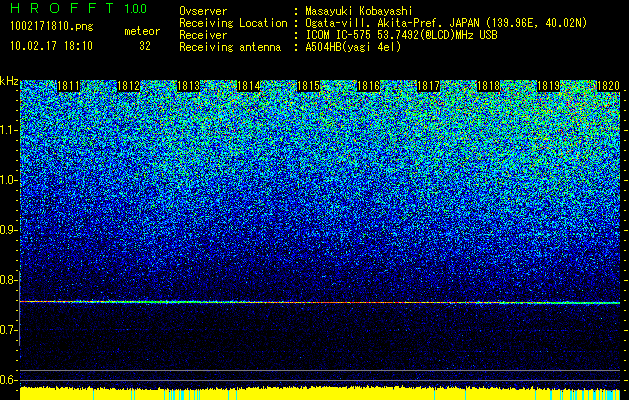This screenshot has width=629, height=400.
Task: Click the 0.7 frequency axis label
Action: [x=9, y=330]
